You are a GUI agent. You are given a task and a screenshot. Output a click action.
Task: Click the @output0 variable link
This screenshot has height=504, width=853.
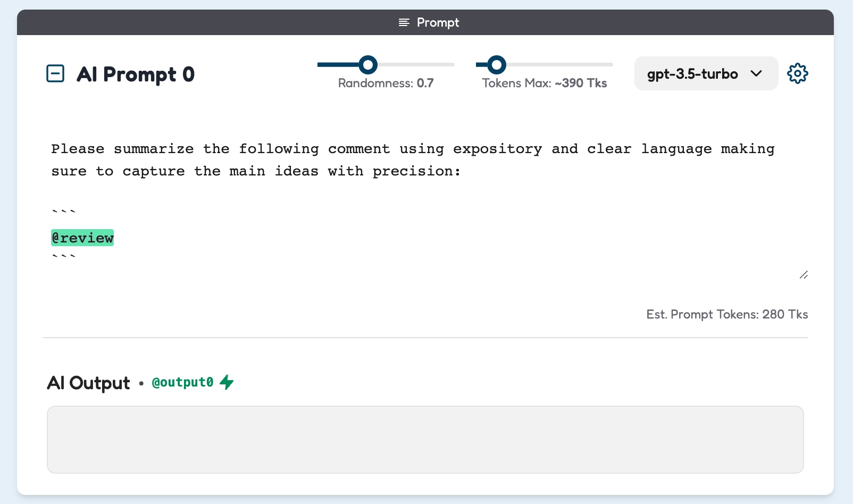[182, 382]
